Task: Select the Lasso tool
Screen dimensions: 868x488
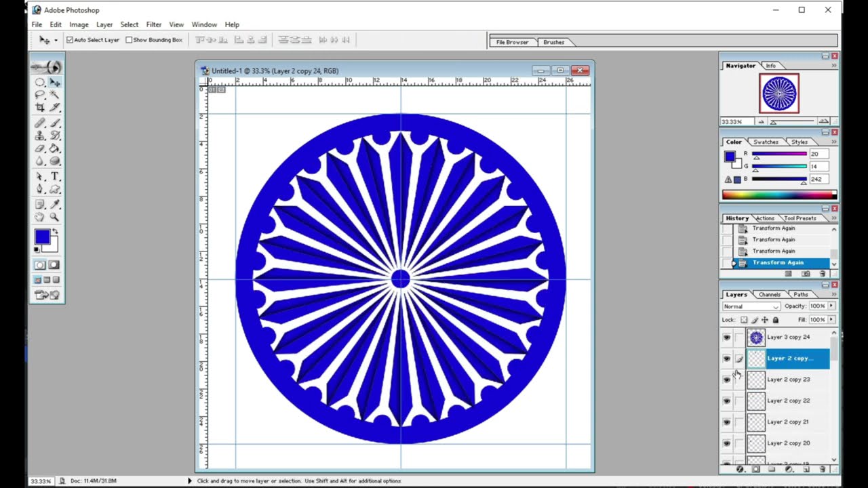Action: 40,95
